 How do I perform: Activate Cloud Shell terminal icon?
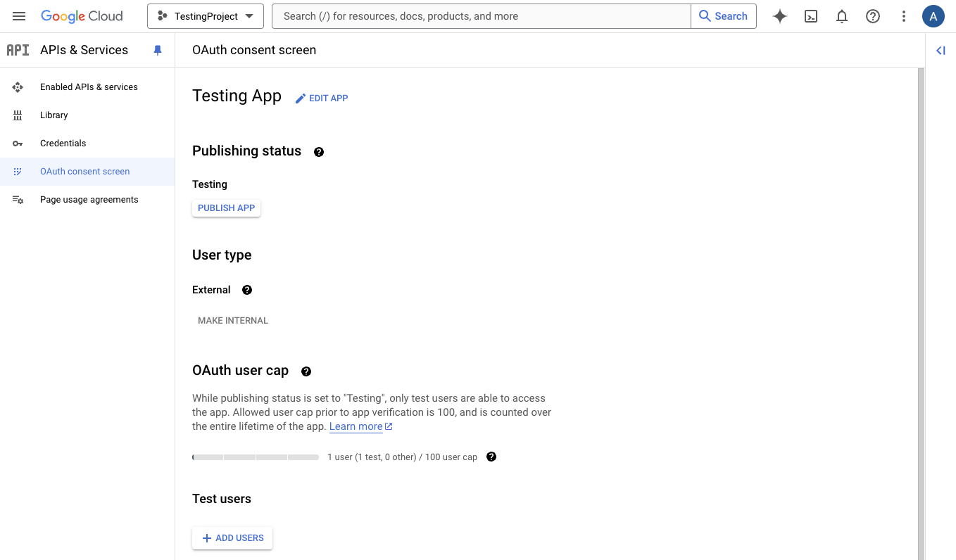[x=811, y=16]
